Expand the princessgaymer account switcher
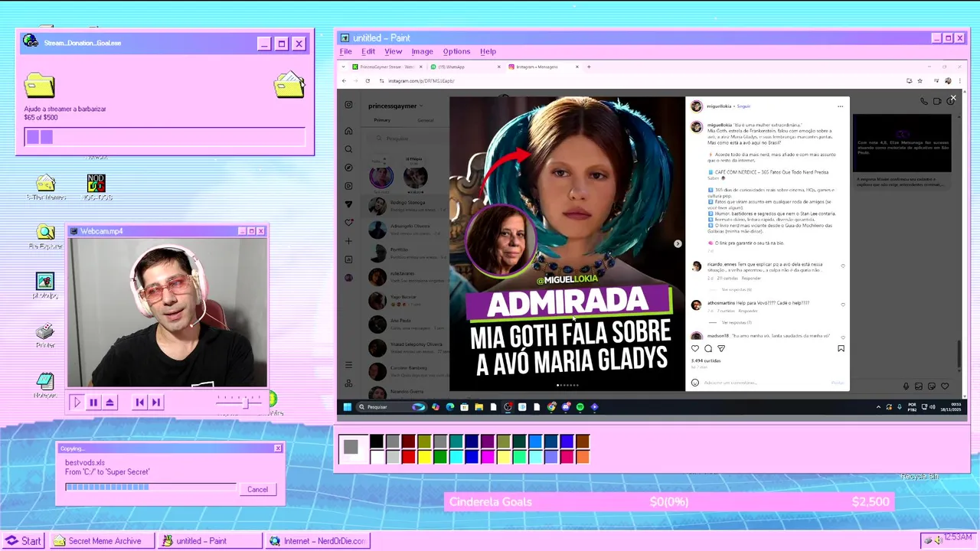This screenshot has height=551, width=980. 420,106
